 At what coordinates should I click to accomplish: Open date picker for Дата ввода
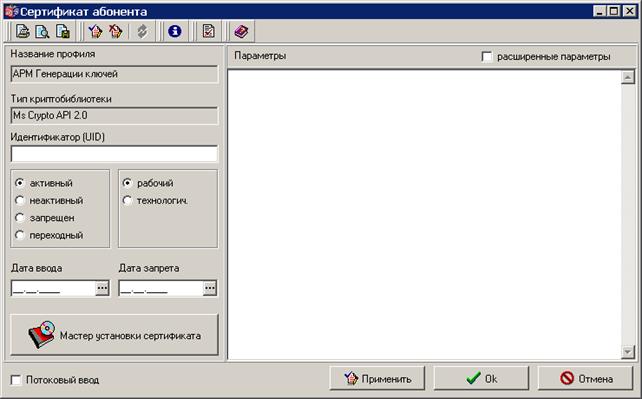pyautogui.click(x=102, y=288)
